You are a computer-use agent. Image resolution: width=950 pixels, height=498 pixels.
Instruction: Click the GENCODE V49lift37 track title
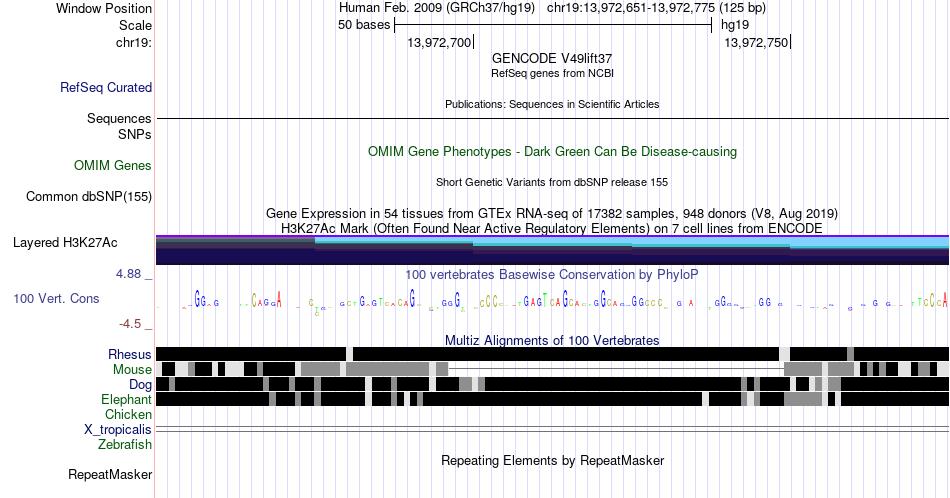(x=552, y=59)
